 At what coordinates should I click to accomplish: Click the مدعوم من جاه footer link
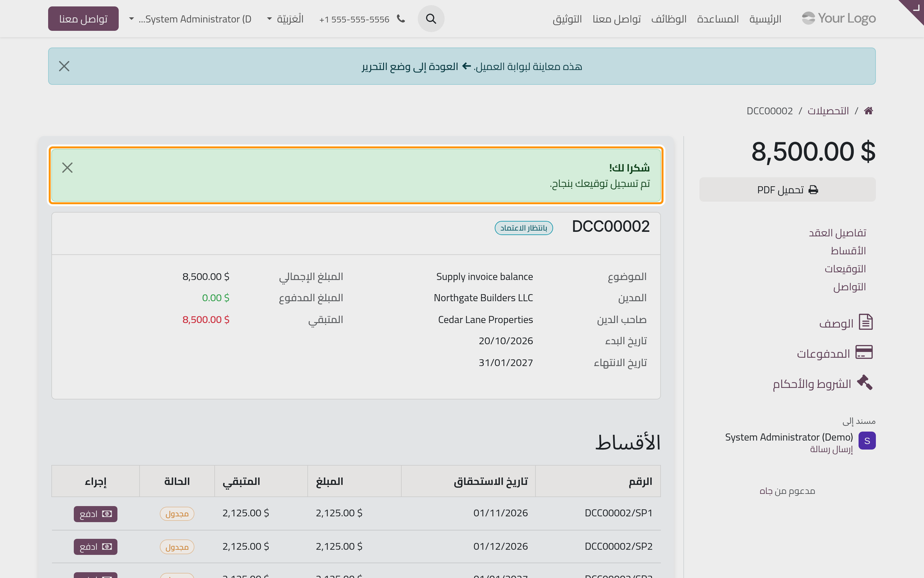(787, 491)
